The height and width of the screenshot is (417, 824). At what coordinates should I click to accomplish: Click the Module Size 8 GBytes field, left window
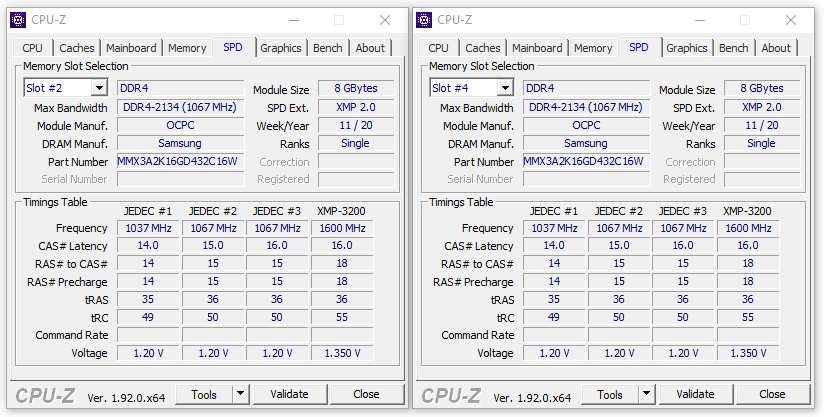coord(356,88)
